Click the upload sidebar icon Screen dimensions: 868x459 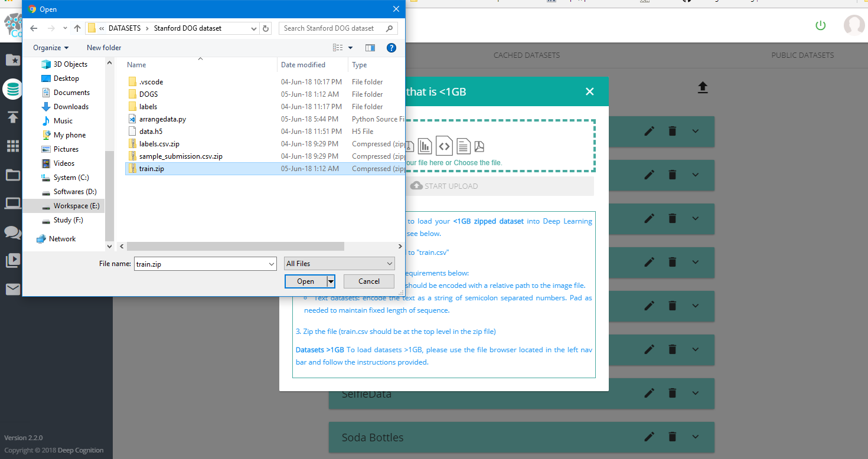(12, 117)
